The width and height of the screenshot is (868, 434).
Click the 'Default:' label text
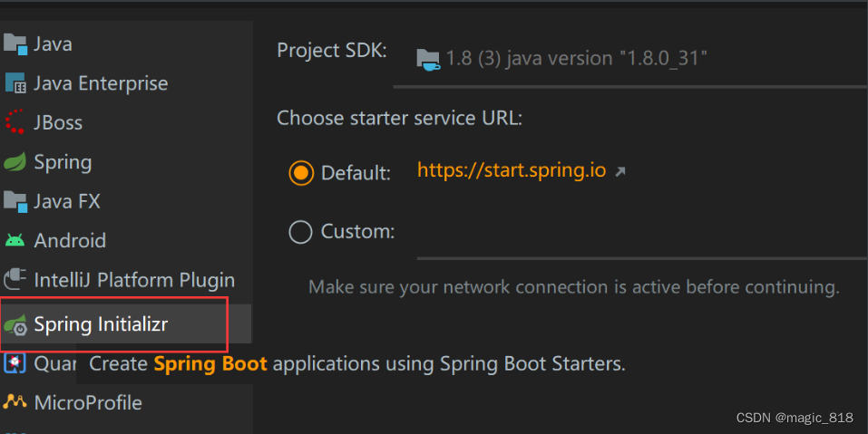(x=356, y=174)
